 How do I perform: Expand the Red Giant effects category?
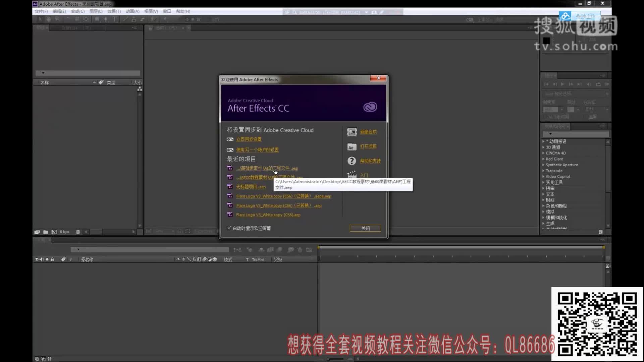[543, 159]
